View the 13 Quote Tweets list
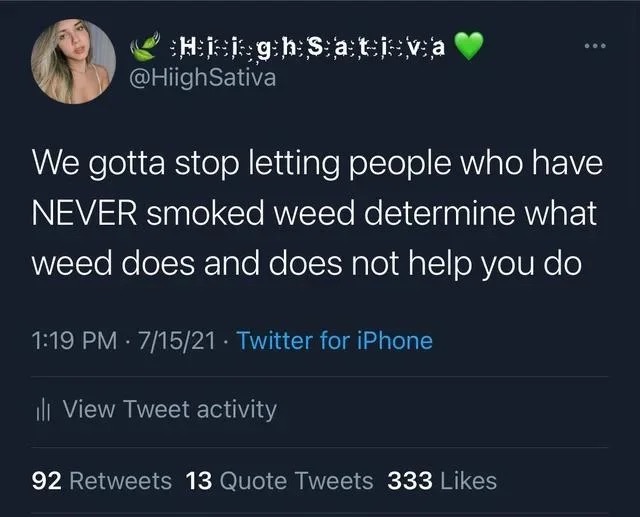The image size is (640, 517). pyautogui.click(x=280, y=480)
